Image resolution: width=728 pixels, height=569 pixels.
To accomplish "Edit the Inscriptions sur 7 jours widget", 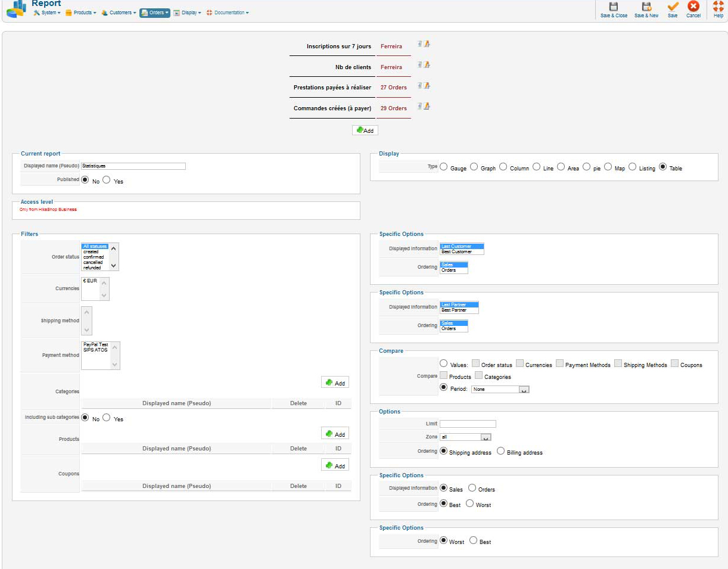I will (427, 43).
